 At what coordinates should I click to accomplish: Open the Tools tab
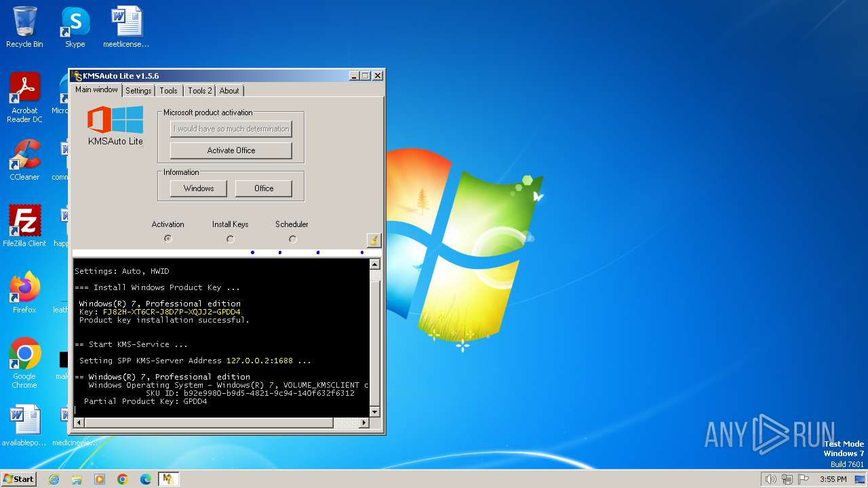point(169,91)
